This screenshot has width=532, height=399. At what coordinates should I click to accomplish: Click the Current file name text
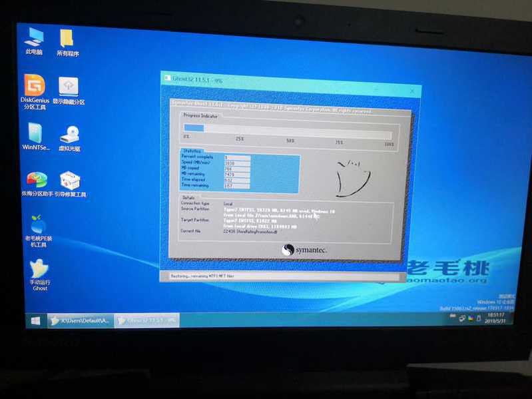[250, 232]
